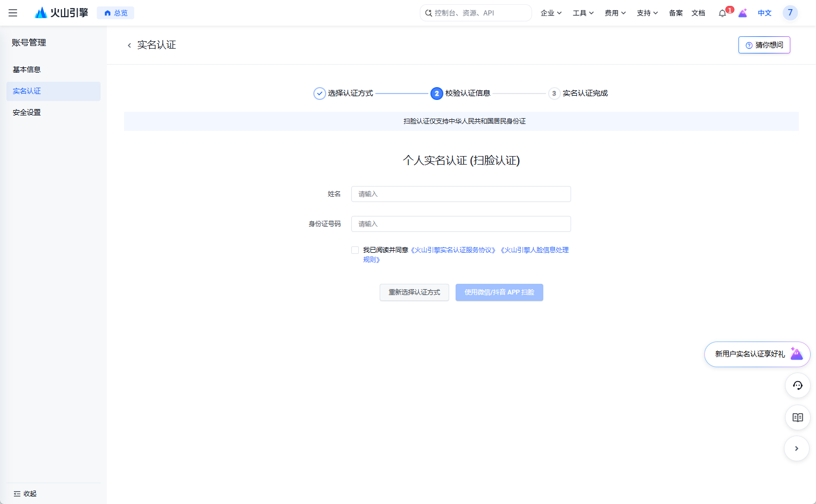Click the 身份证号码 input field
This screenshot has width=816, height=504.
coord(461,224)
